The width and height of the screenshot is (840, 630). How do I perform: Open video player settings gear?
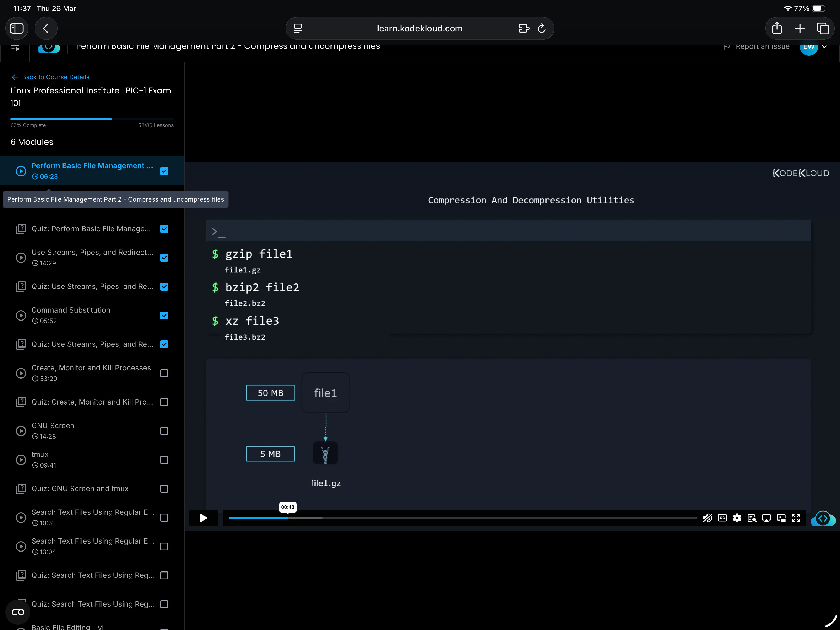(737, 518)
